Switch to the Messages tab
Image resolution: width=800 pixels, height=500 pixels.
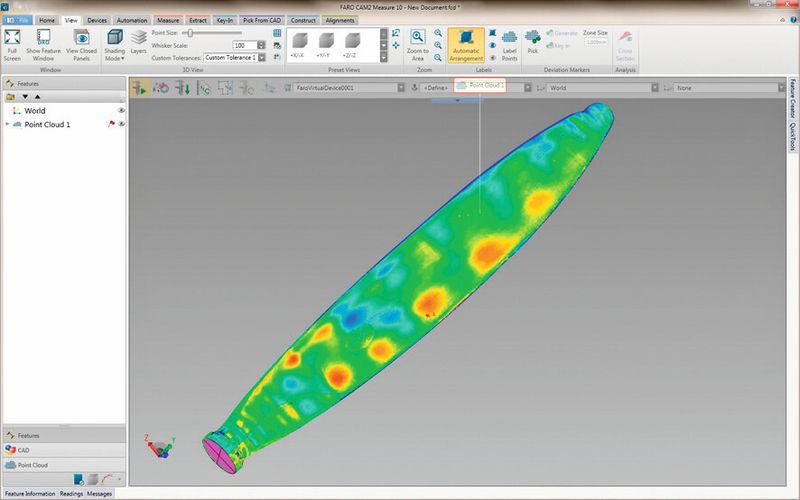(x=99, y=493)
